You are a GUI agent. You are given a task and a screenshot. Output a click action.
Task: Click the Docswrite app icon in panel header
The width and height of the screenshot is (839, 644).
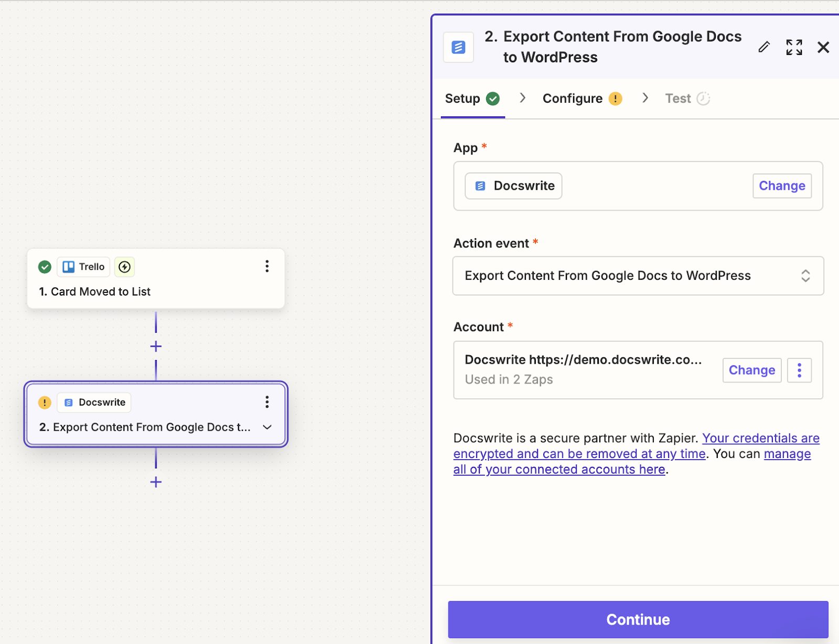click(x=458, y=47)
